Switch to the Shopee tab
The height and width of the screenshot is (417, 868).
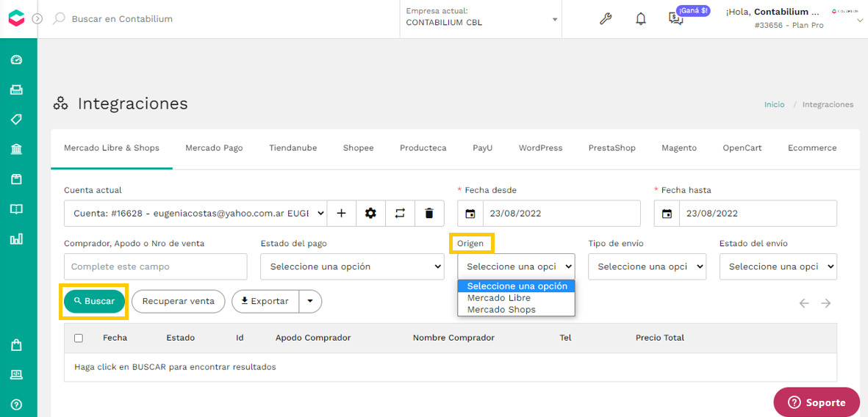[358, 148]
